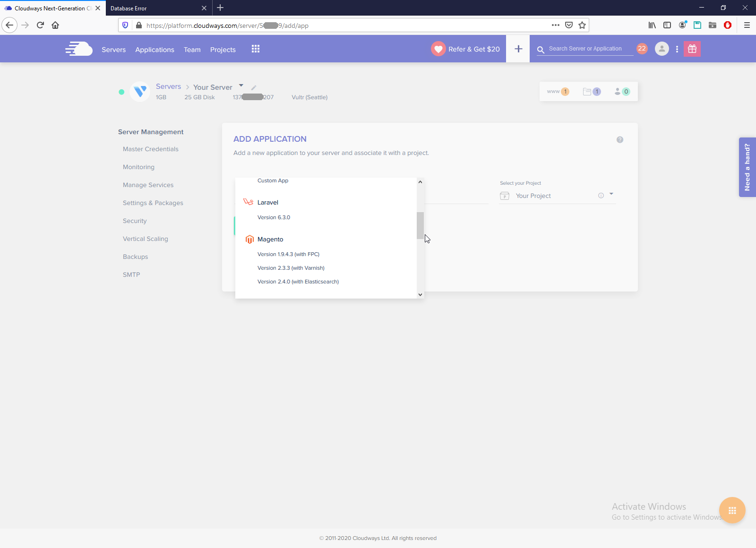This screenshot has width=756, height=548.
Task: Go to Settings & Packages
Action: click(x=153, y=203)
